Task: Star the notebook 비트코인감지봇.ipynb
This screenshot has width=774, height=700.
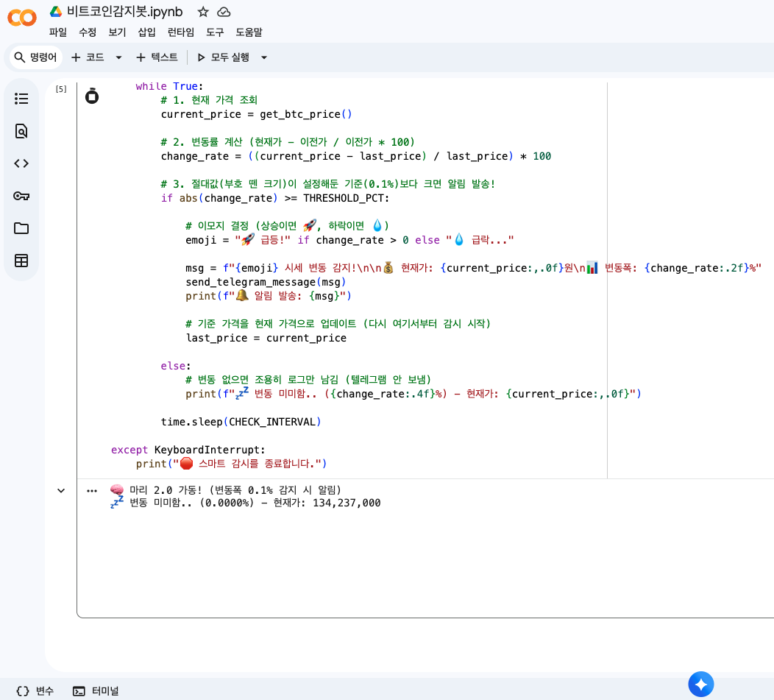Action: coord(203,12)
